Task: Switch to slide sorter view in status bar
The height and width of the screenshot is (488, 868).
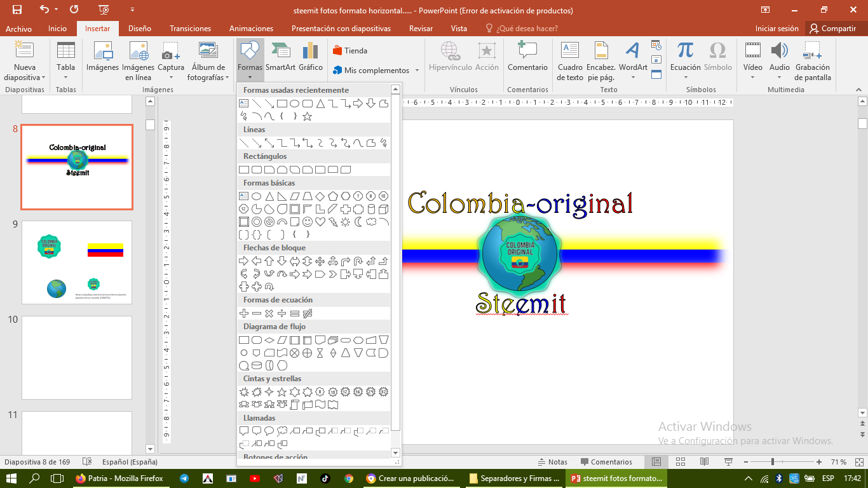Action: click(681, 462)
